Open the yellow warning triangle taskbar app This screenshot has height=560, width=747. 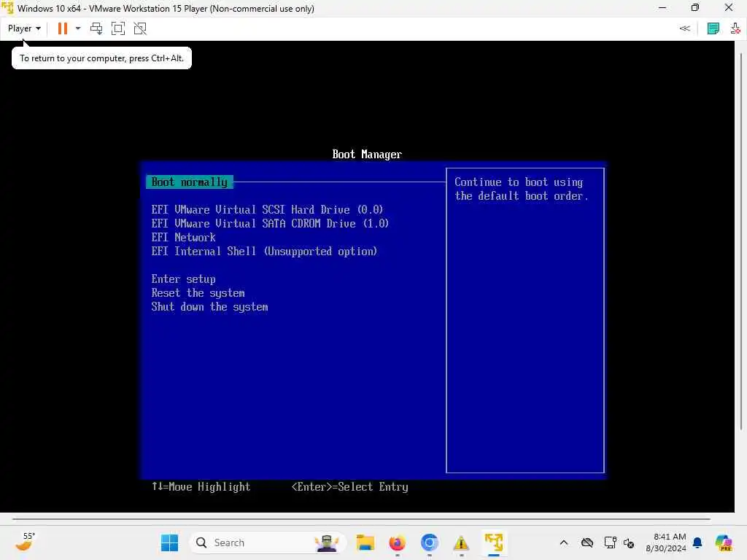(461, 542)
